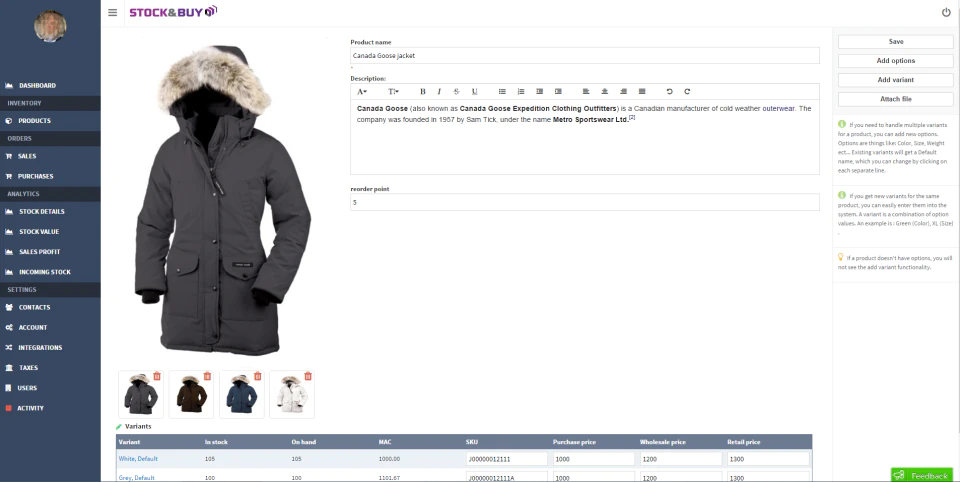
Task: Center align description text
Action: (x=604, y=91)
